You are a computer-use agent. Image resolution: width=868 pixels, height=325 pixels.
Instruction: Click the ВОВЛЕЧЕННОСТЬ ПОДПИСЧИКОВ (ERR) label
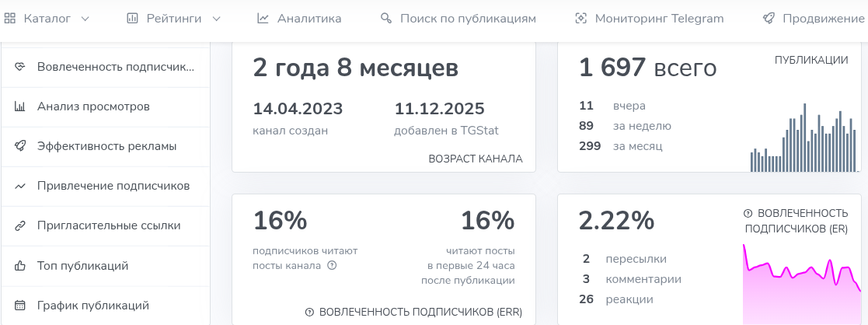coord(420,312)
